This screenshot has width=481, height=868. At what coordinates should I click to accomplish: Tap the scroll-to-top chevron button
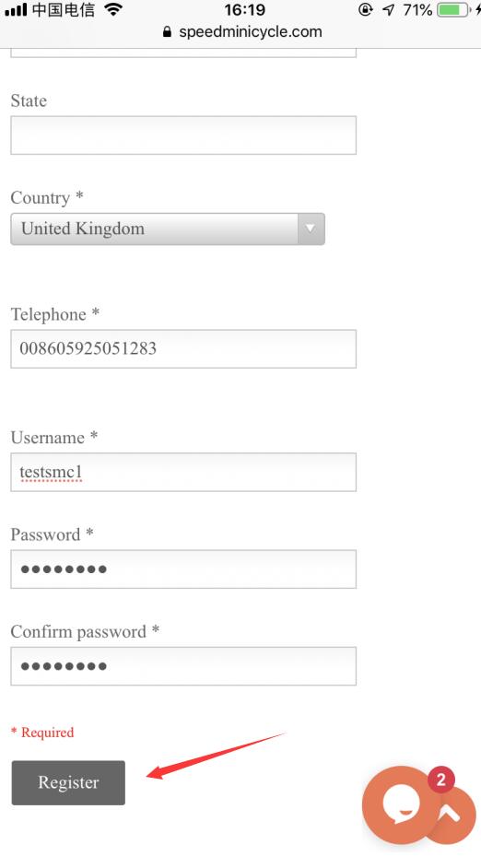(x=452, y=814)
